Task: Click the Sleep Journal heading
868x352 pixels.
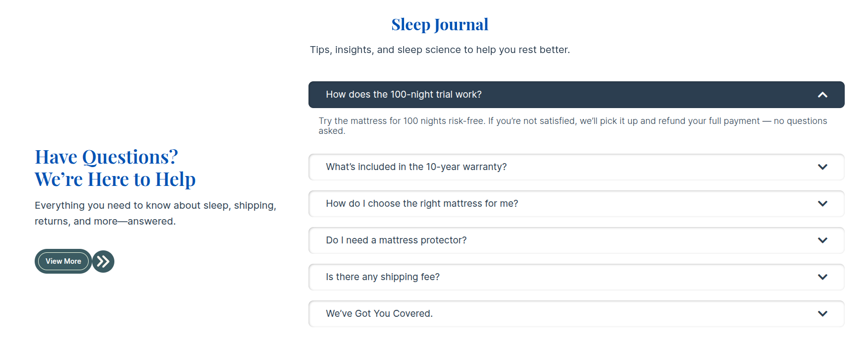Action: (x=440, y=24)
